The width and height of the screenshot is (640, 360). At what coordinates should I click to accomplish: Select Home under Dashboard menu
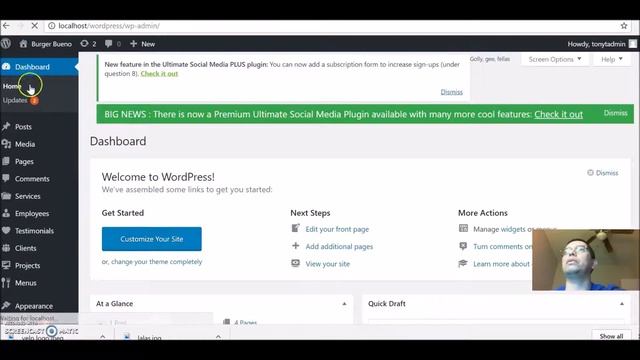tap(12, 86)
